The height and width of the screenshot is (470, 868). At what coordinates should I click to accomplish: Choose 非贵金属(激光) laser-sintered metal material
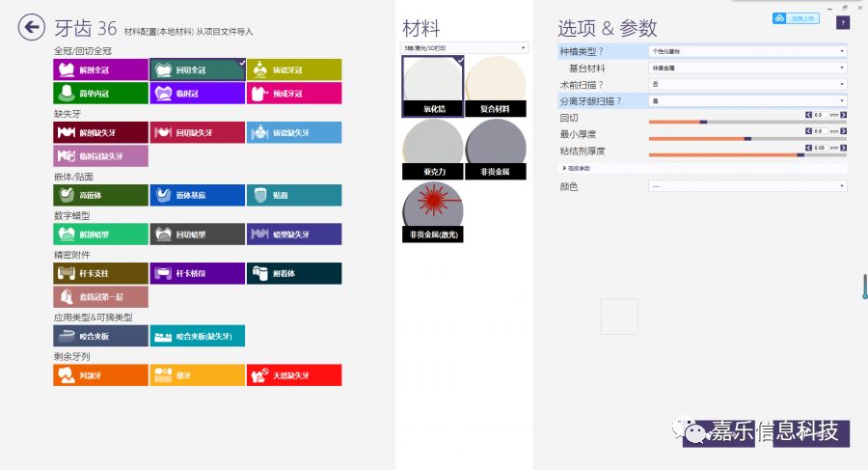[x=433, y=212]
